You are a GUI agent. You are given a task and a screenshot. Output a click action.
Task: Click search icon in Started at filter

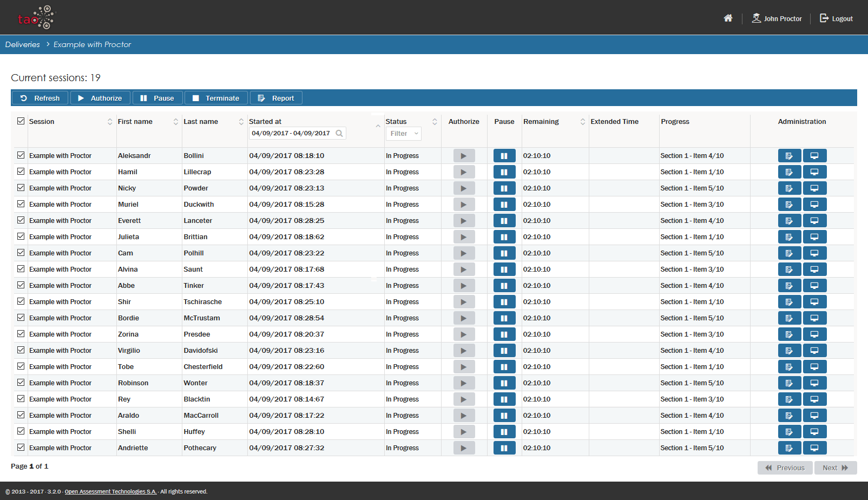(x=339, y=133)
